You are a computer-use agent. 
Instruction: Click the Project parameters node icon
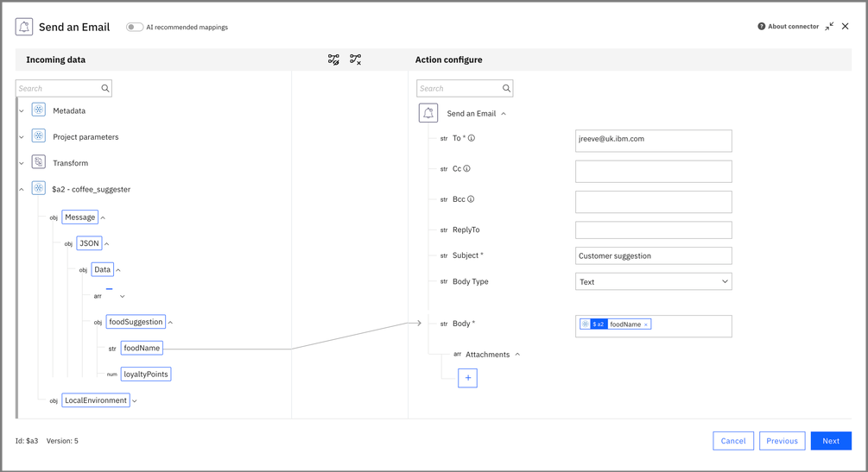(x=39, y=136)
